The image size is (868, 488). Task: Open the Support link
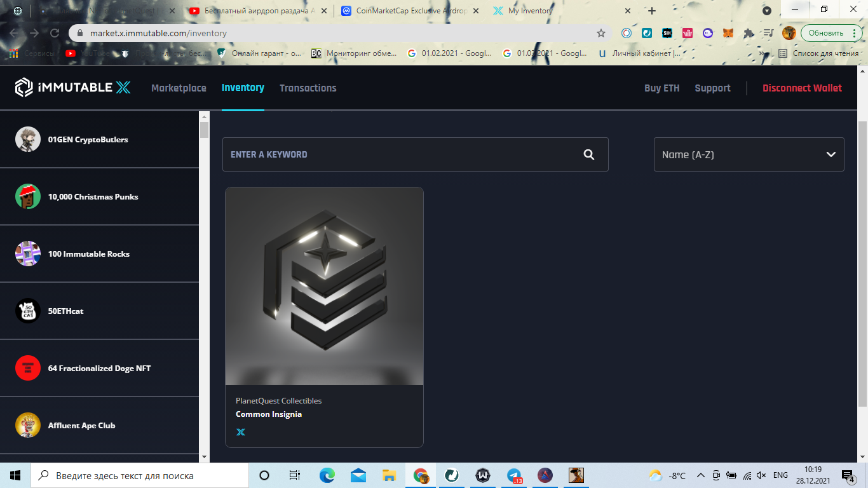pyautogui.click(x=713, y=88)
